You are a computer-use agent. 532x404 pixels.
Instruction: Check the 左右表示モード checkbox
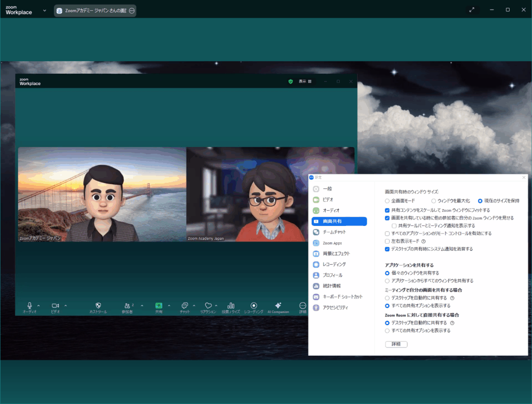pyautogui.click(x=387, y=241)
